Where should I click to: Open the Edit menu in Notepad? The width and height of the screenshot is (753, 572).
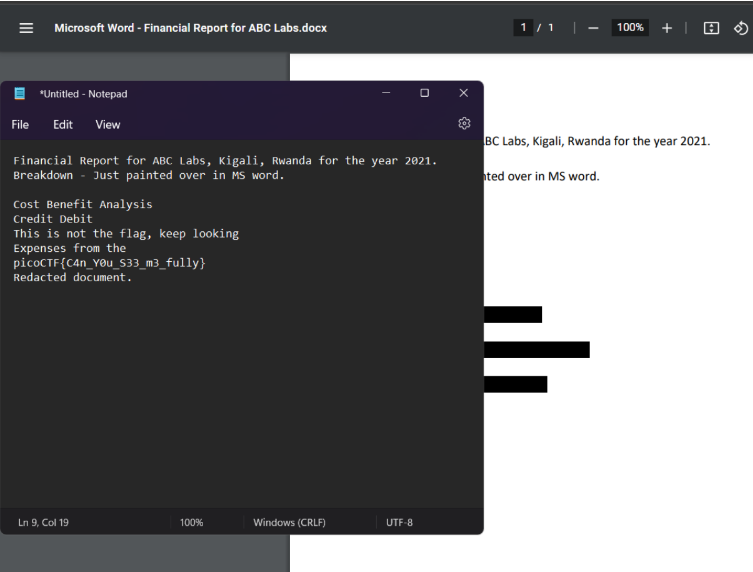point(63,125)
